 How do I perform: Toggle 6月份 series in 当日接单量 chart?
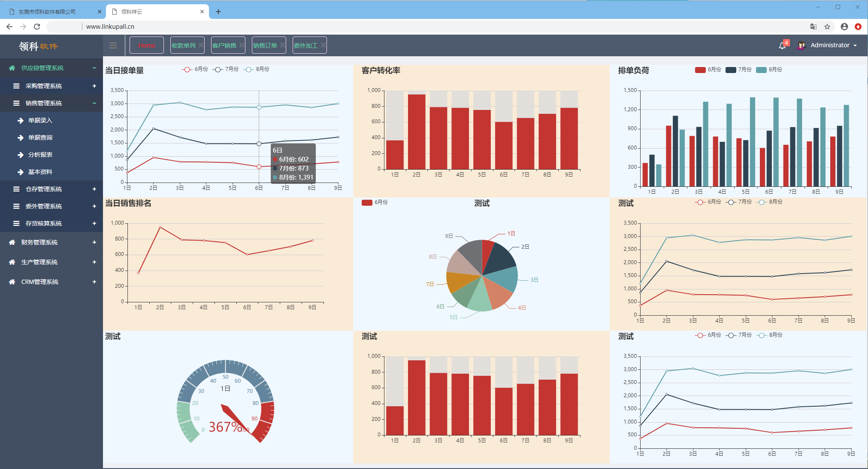(x=195, y=69)
